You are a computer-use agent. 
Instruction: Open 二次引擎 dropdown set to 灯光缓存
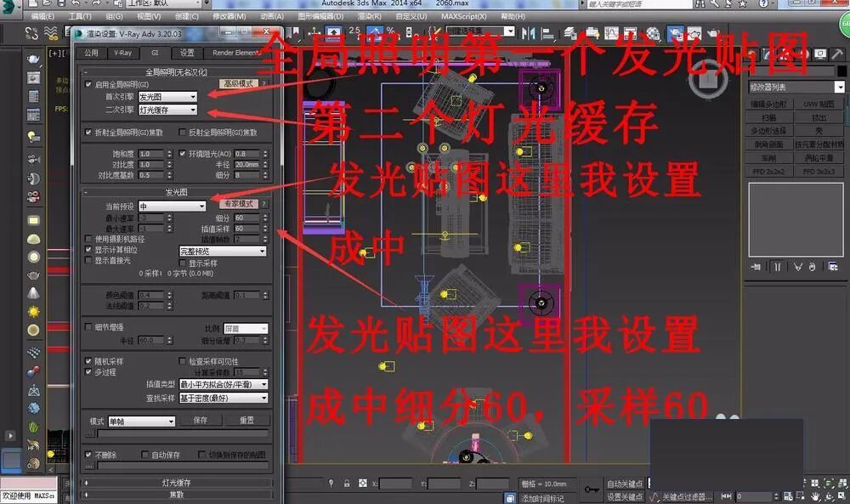click(167, 110)
